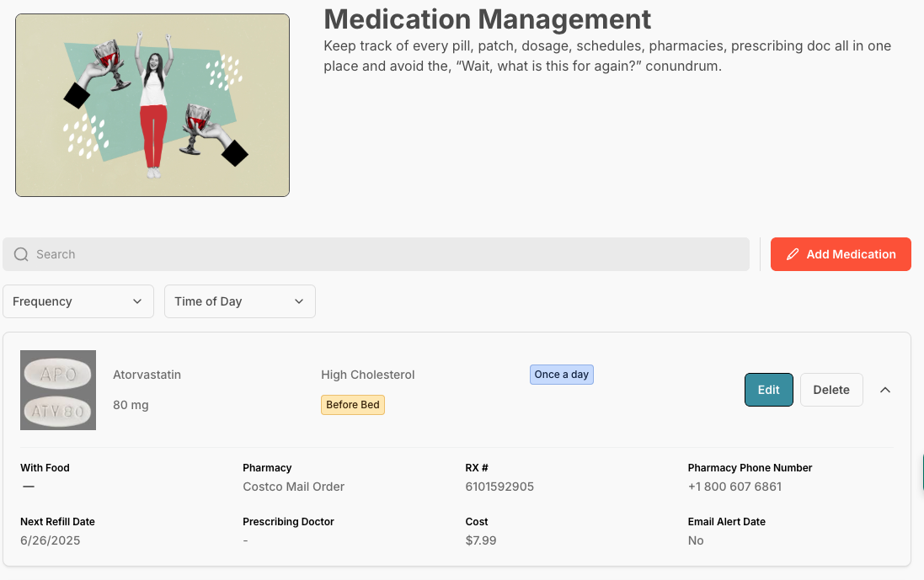
Task: Click the Atorvastatin medication name
Action: click(x=147, y=375)
